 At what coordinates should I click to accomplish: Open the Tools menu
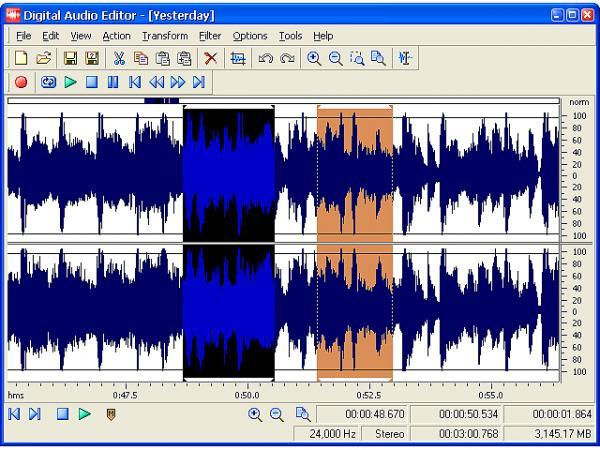(x=290, y=36)
